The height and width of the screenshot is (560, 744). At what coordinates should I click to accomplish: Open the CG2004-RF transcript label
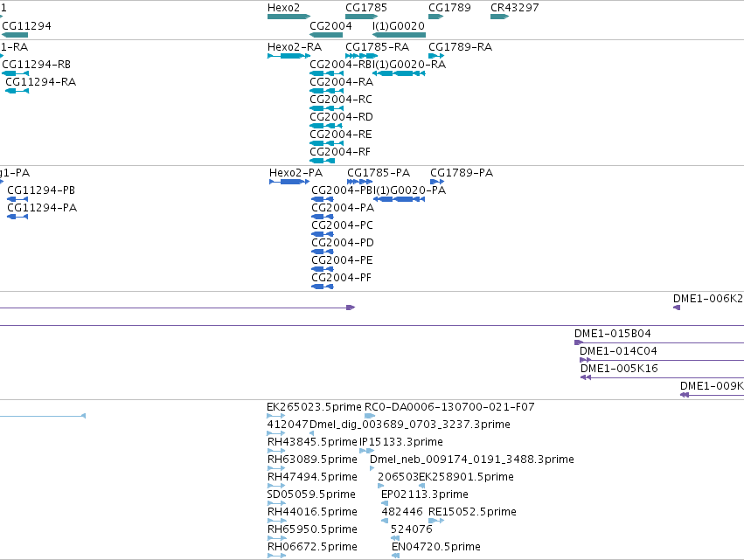point(340,152)
